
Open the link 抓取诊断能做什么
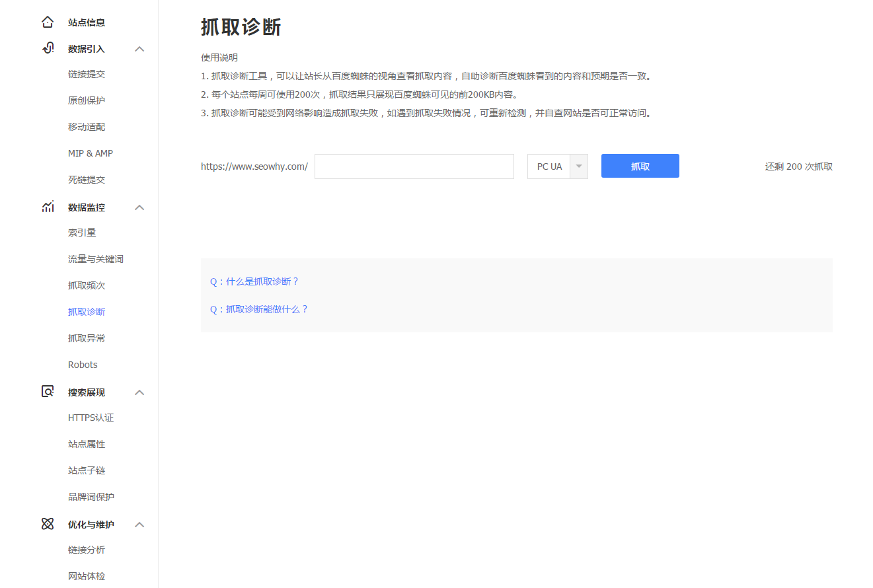pos(260,309)
